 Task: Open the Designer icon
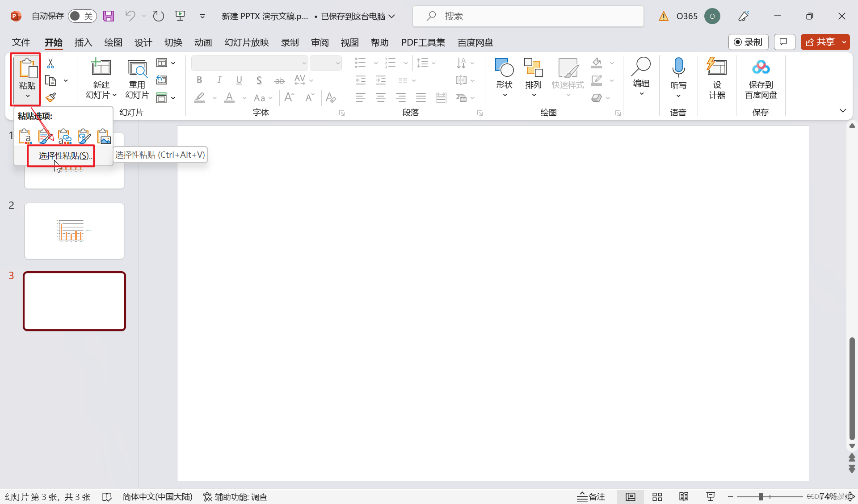(x=716, y=67)
